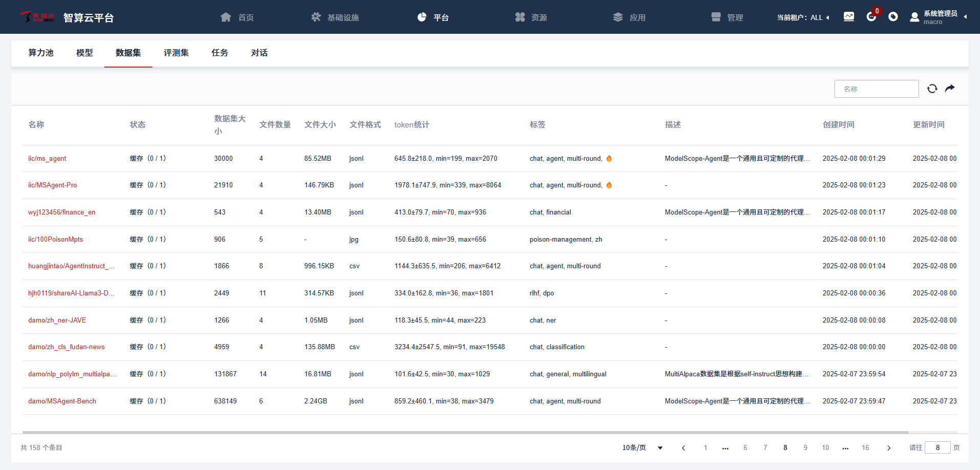Open the message notifications icon with the 0 badge
This screenshot has height=470, width=980.
point(871,17)
